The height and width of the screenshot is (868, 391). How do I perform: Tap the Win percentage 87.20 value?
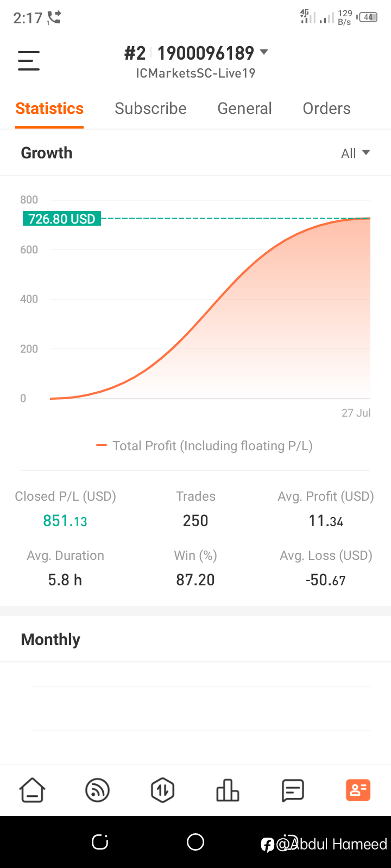[195, 580]
